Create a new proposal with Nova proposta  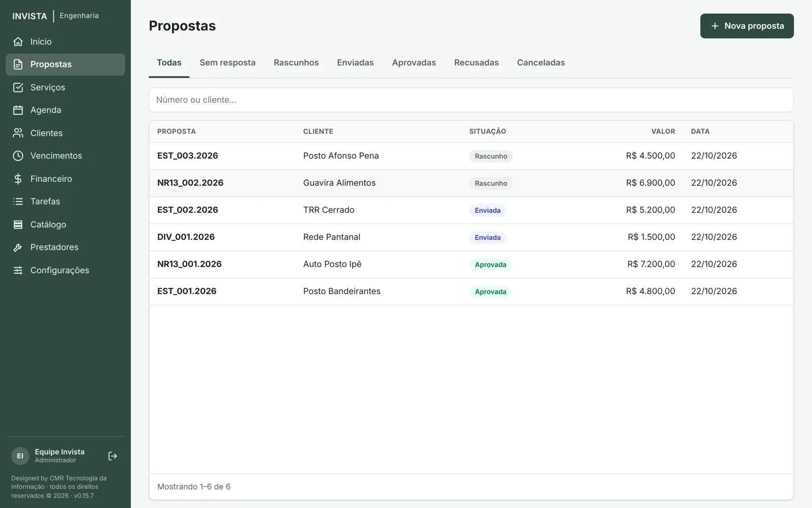click(747, 26)
